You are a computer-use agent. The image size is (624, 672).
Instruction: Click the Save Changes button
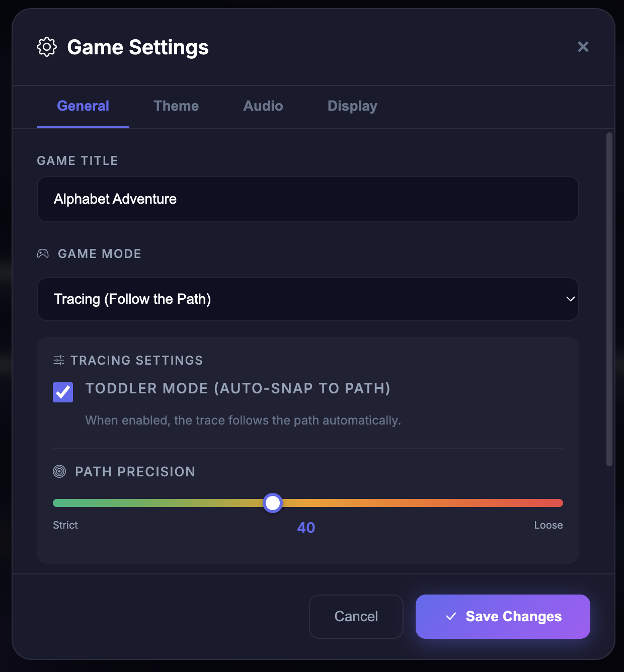click(x=502, y=616)
